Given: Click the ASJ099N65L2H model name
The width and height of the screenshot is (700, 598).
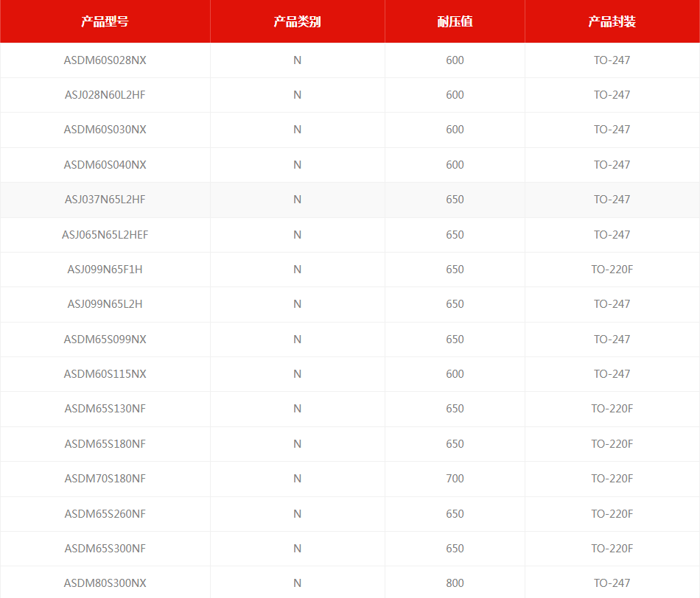Looking at the screenshot, I should point(105,304).
